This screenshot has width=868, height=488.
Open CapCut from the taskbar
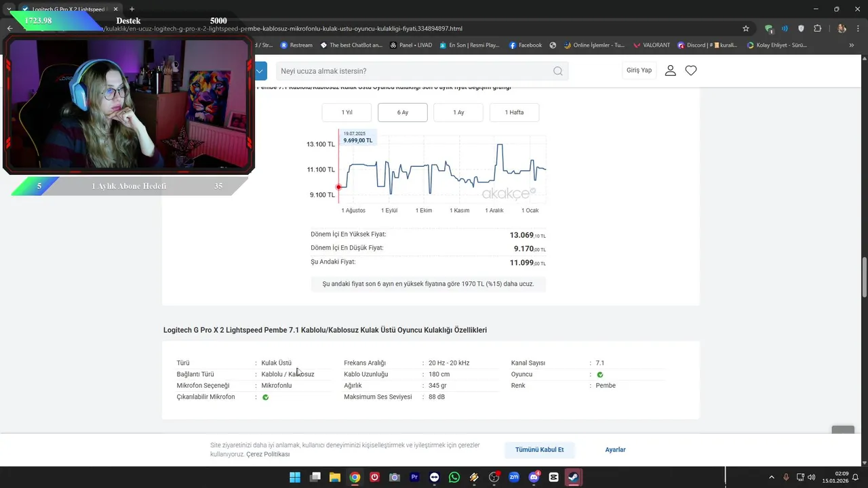click(553, 477)
